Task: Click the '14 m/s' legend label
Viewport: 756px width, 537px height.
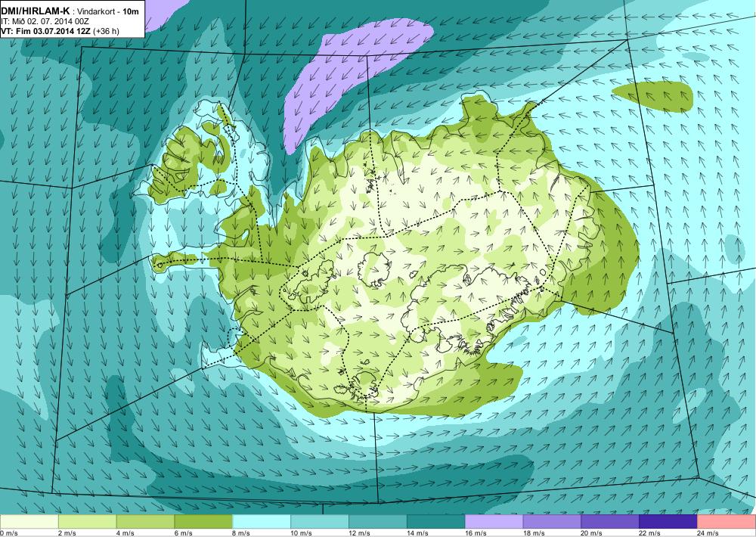Action: click(x=417, y=533)
